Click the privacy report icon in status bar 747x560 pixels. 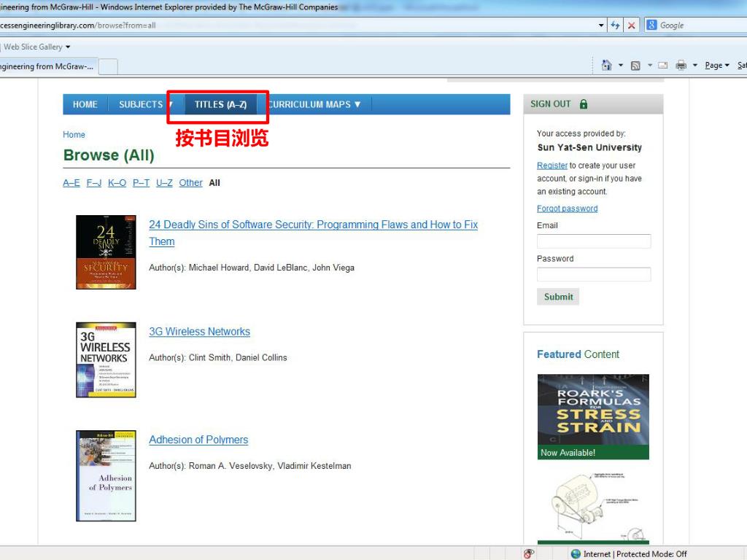528,554
